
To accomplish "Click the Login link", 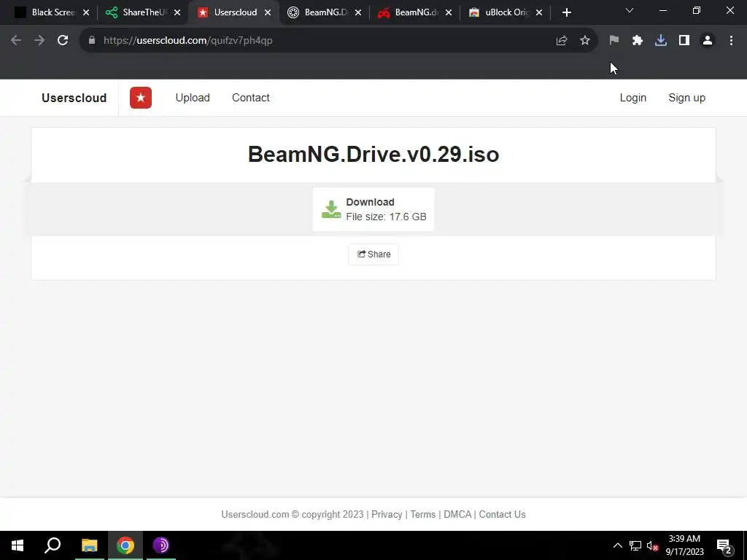I will 632,98.
